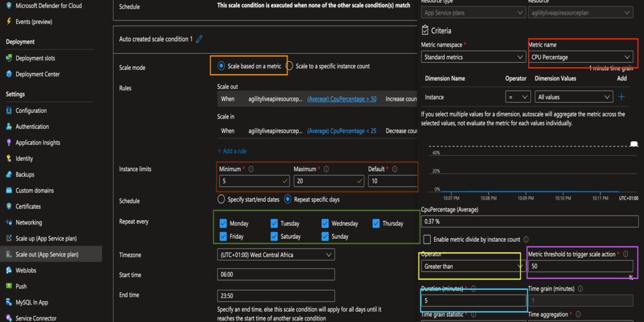Uncheck the Sunday checkbox
Viewport: 644px width, 322px height.
click(325, 236)
